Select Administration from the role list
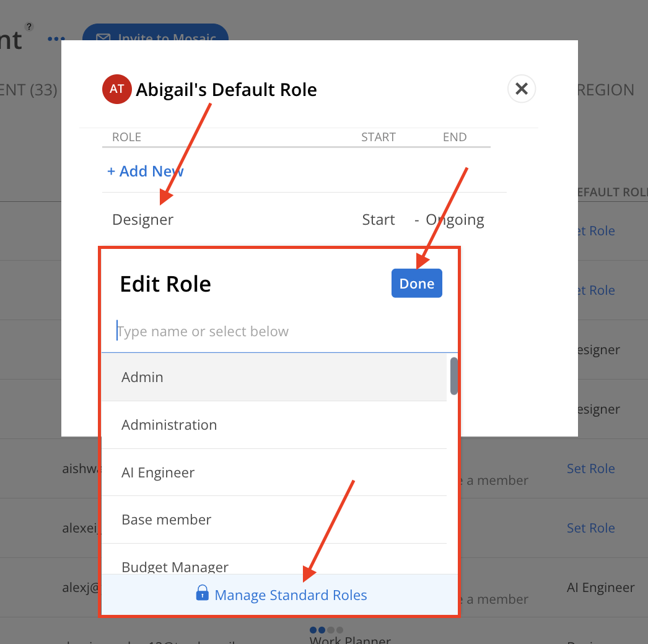This screenshot has height=644, width=648. (274, 425)
